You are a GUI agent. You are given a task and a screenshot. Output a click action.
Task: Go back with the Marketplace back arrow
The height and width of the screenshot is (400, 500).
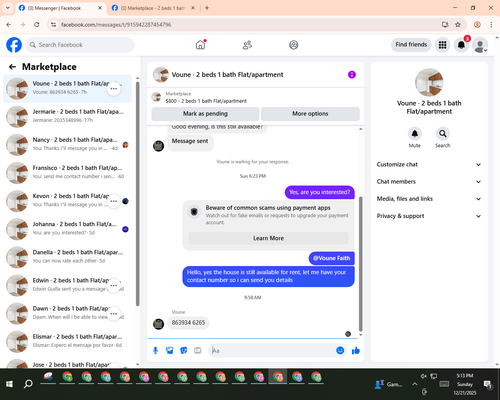click(x=12, y=67)
